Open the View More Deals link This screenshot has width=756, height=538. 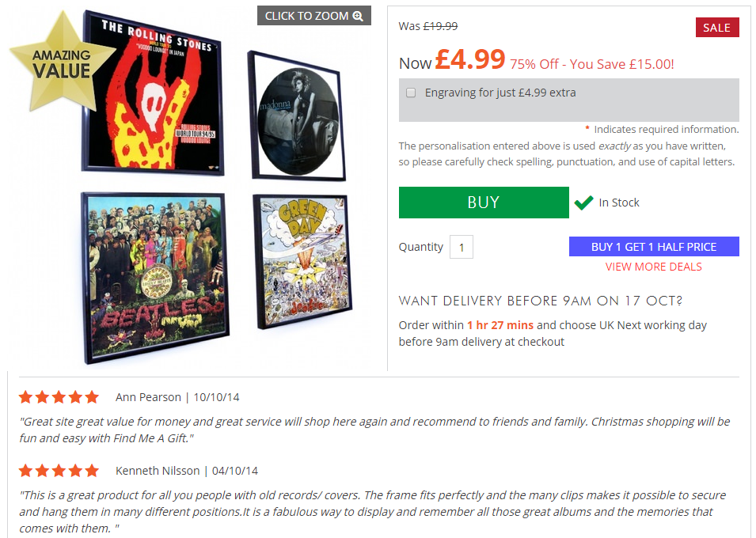click(654, 267)
